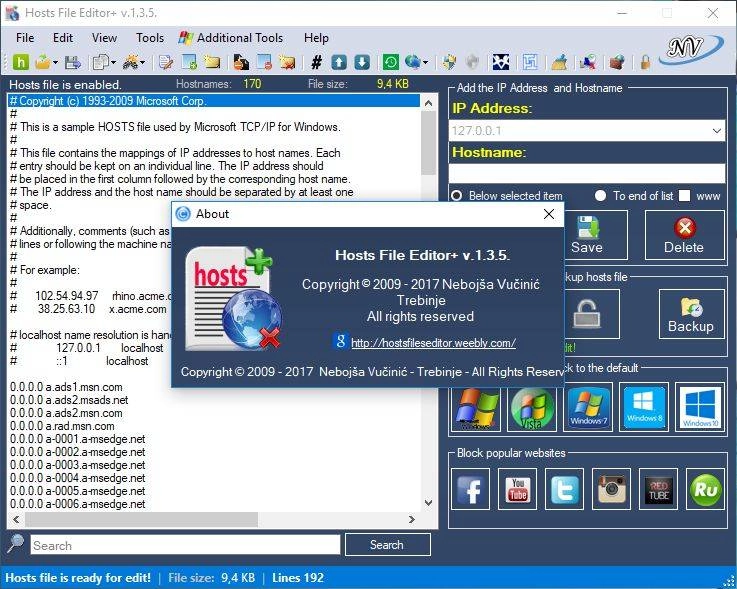Image resolution: width=737 pixels, height=589 pixels.
Task: Click the green 'h' hosts toolbar icon
Action: coord(20,62)
